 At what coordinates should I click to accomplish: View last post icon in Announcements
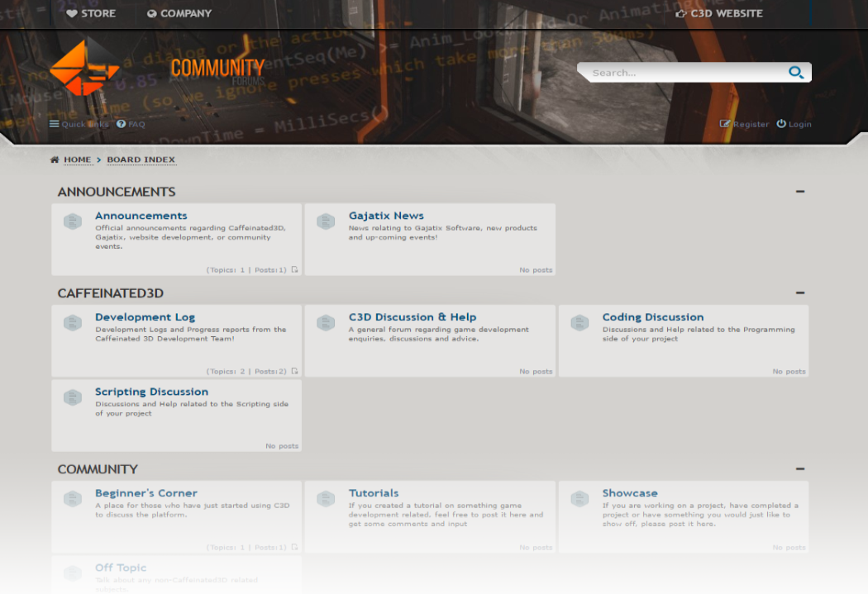coord(294,270)
